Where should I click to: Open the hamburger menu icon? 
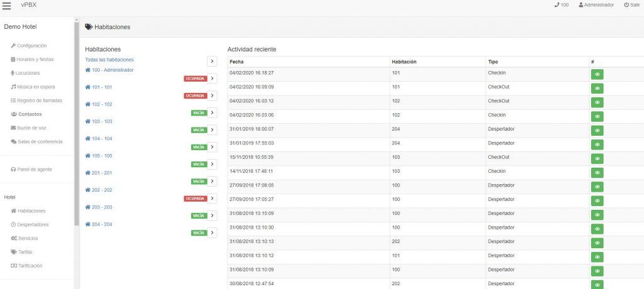click(7, 6)
